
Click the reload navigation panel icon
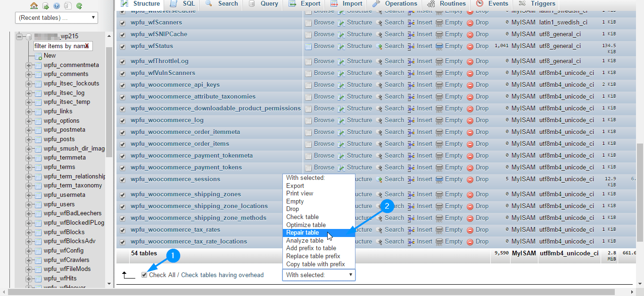pyautogui.click(x=79, y=6)
